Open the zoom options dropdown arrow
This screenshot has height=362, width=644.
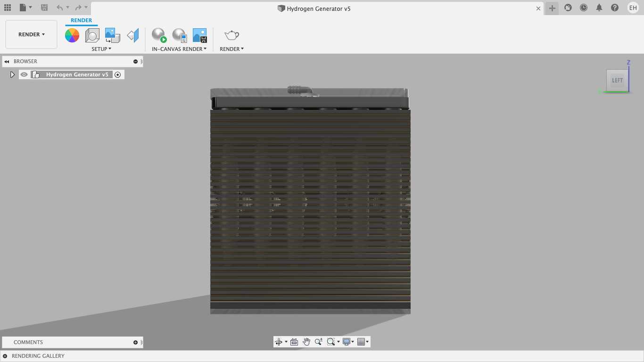click(338, 342)
